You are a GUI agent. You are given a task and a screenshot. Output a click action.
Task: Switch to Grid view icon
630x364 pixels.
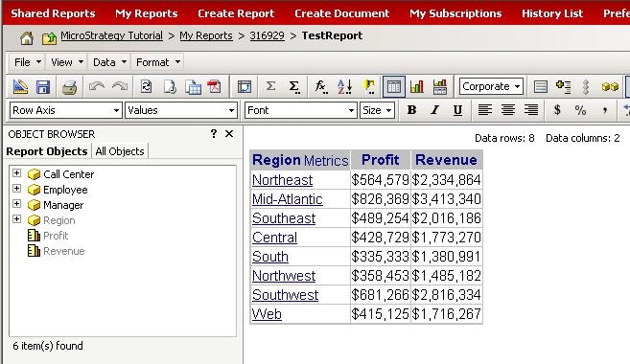coord(394,86)
